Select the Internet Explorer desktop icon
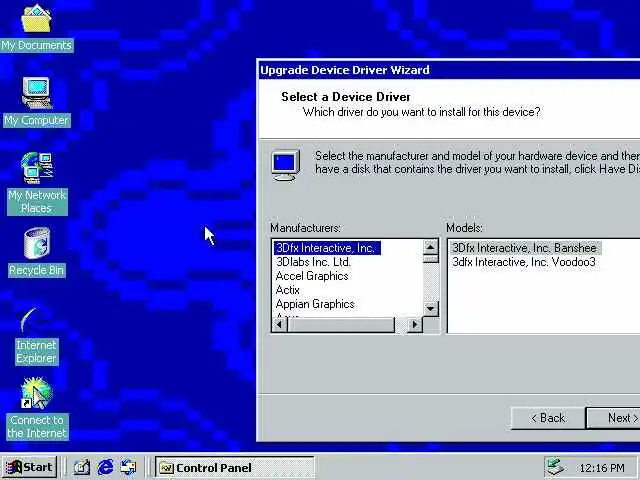Screen dimensions: 640x480 pyautogui.click(x=36, y=336)
